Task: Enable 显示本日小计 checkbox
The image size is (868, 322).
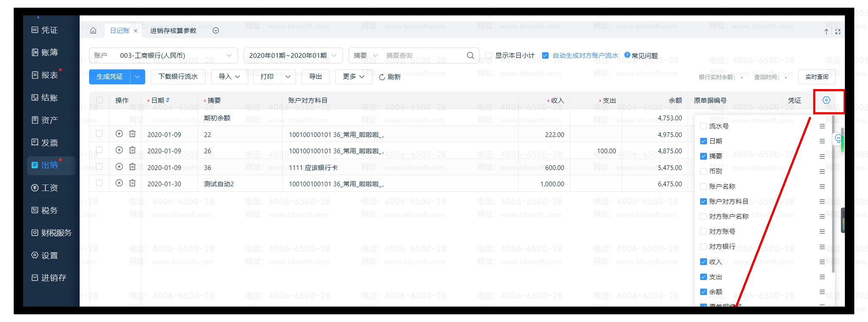Action: tap(488, 56)
